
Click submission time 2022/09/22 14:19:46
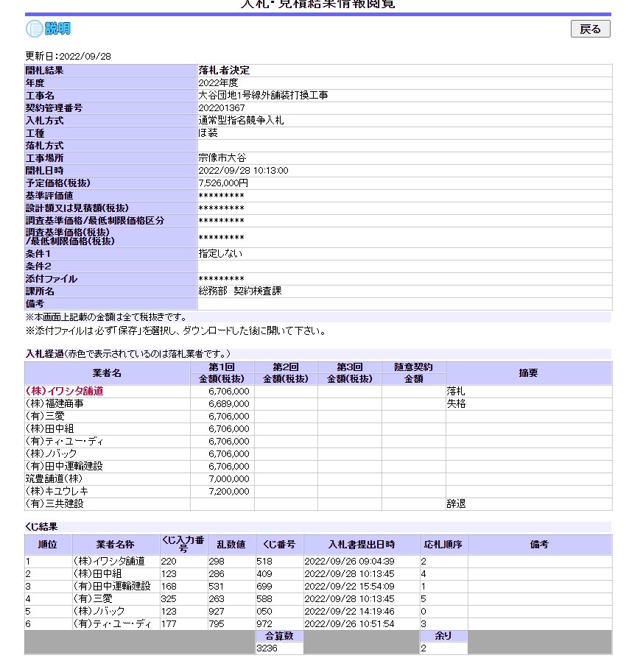click(x=349, y=611)
